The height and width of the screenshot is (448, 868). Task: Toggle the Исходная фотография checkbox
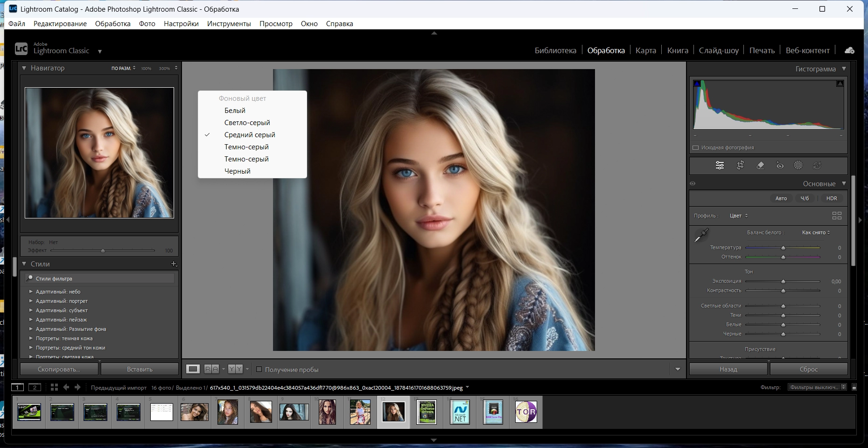click(x=696, y=147)
